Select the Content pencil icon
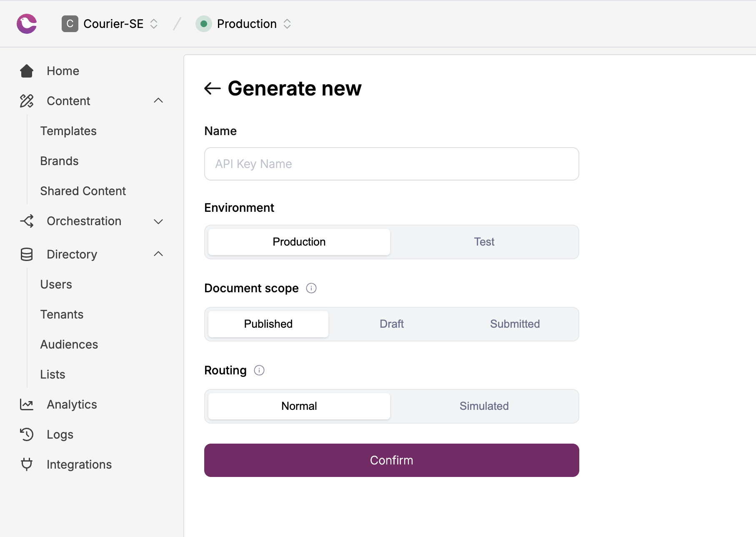The image size is (756, 537). click(x=26, y=101)
